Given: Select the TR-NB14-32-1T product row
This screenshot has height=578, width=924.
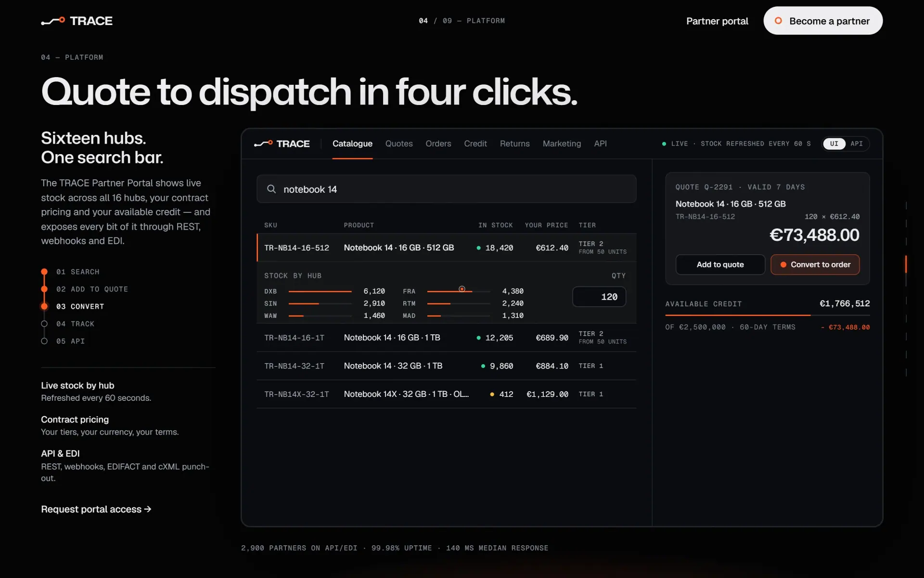Looking at the screenshot, I should pyautogui.click(x=446, y=366).
